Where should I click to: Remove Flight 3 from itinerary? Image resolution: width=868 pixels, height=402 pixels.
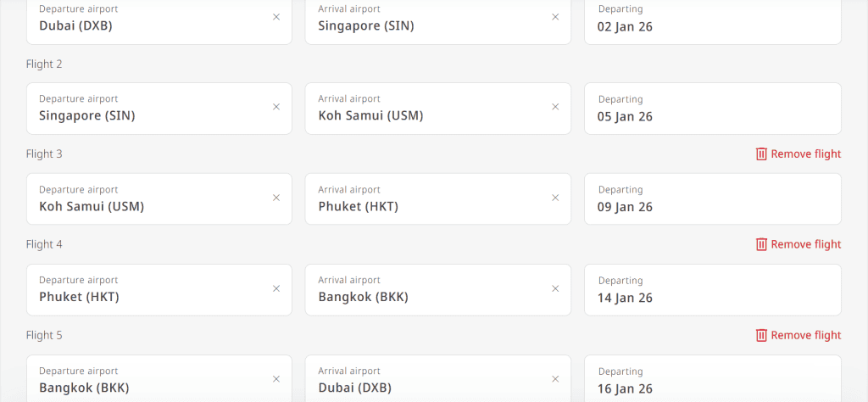coord(798,154)
